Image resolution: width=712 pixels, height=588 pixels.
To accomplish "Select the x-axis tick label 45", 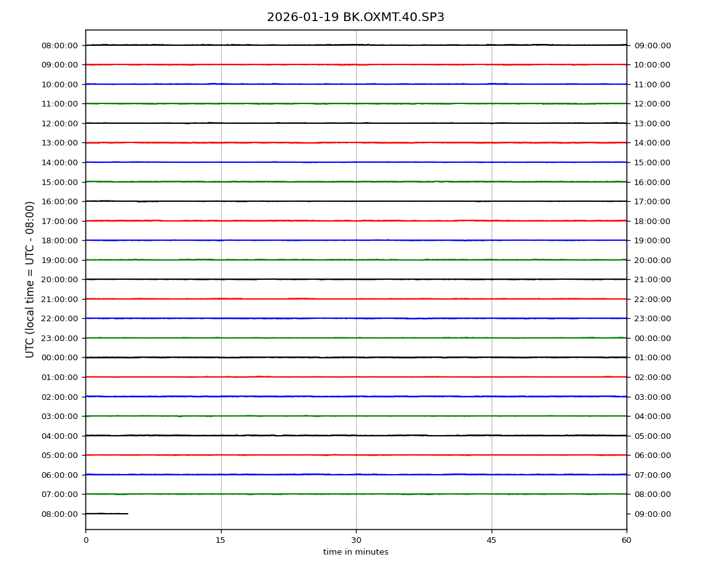I will 492,540.
